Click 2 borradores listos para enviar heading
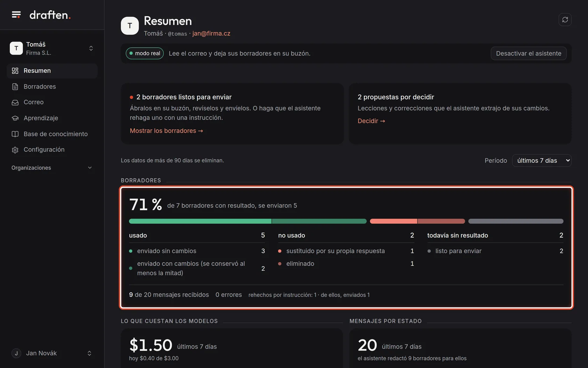The height and width of the screenshot is (368, 588). pyautogui.click(x=184, y=97)
